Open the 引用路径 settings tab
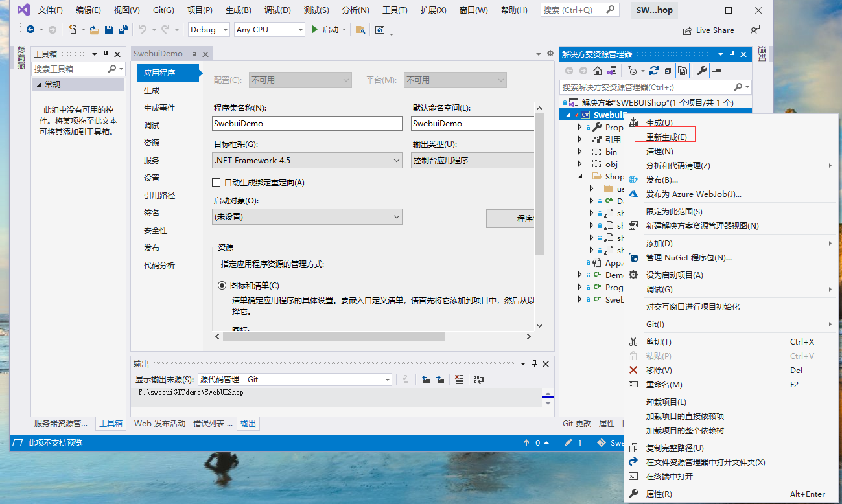This screenshot has width=842, height=504. tap(159, 196)
